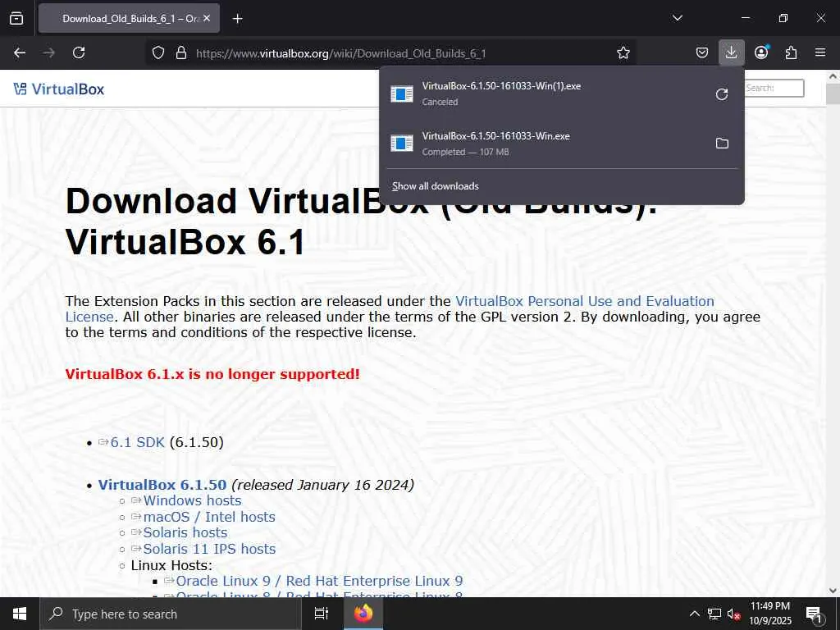Go back to the previous page
Screen dimensions: 840x630
pyautogui.click(x=20, y=52)
